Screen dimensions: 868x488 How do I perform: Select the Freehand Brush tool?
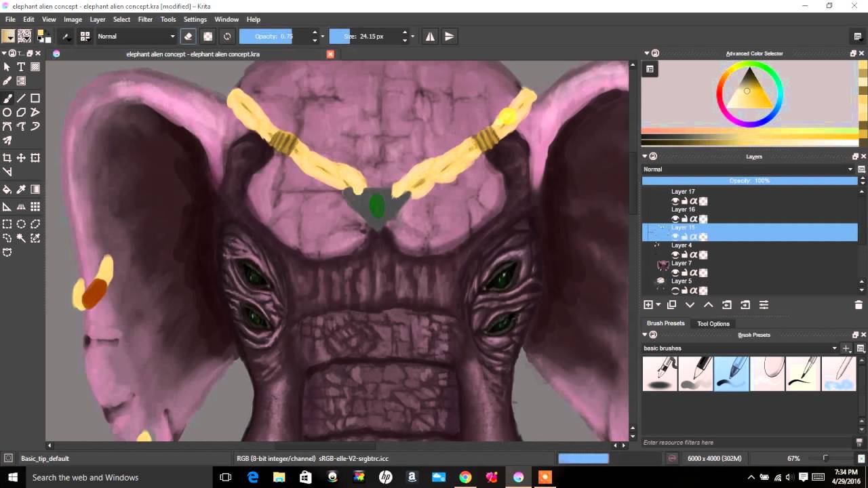pos(7,98)
